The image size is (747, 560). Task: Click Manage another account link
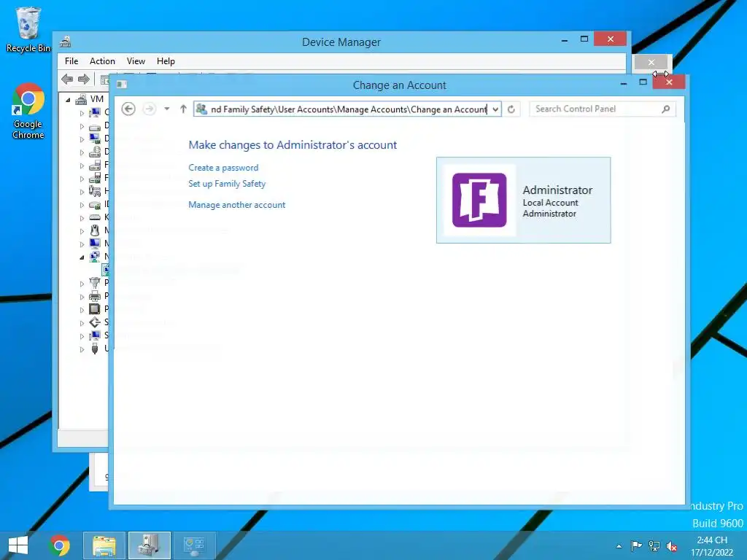coord(237,205)
